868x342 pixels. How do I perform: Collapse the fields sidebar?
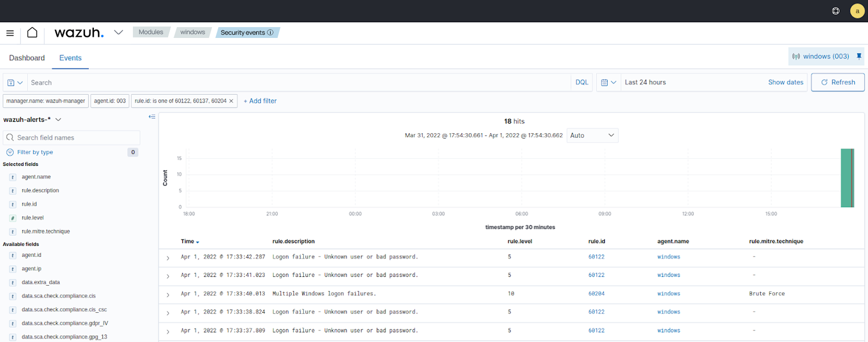(152, 117)
